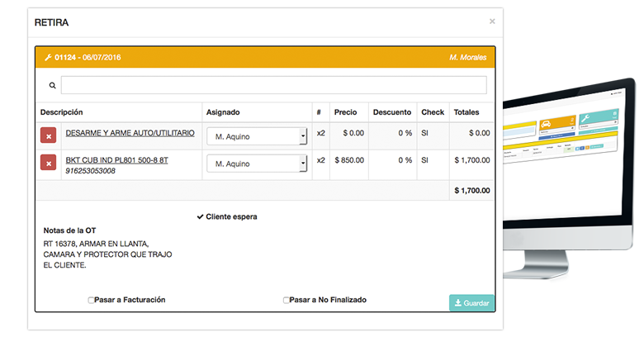The width and height of the screenshot is (644, 337).
Task: Open the DESARME Y ARME AUTO/UTILITARIO link
Action: pyautogui.click(x=130, y=132)
